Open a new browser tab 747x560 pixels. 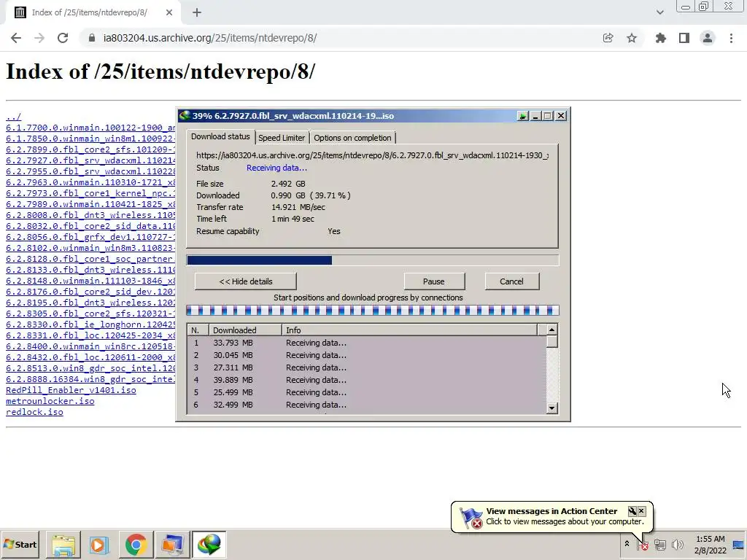tap(197, 13)
